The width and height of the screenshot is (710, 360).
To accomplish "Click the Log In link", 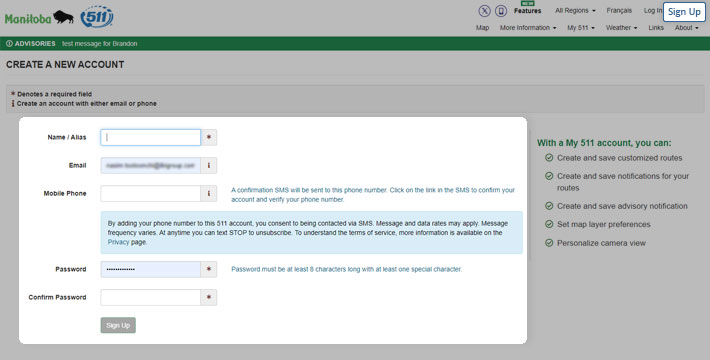I will (653, 10).
